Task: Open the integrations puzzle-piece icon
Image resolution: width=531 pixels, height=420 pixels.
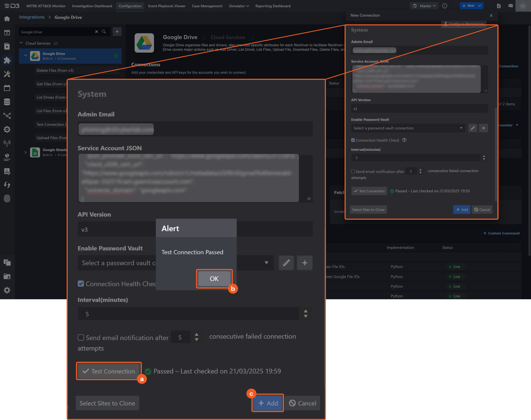Action: pos(7,60)
